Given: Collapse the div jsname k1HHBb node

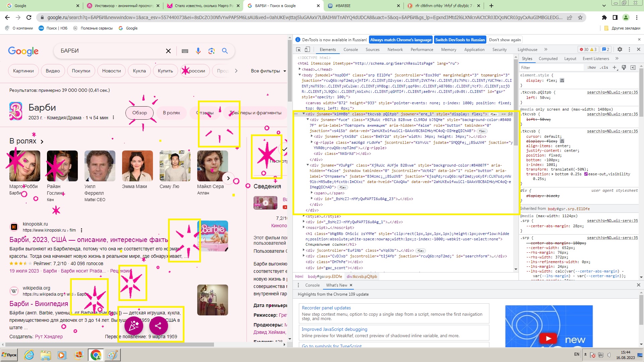Looking at the screenshot, I should (x=304, y=114).
